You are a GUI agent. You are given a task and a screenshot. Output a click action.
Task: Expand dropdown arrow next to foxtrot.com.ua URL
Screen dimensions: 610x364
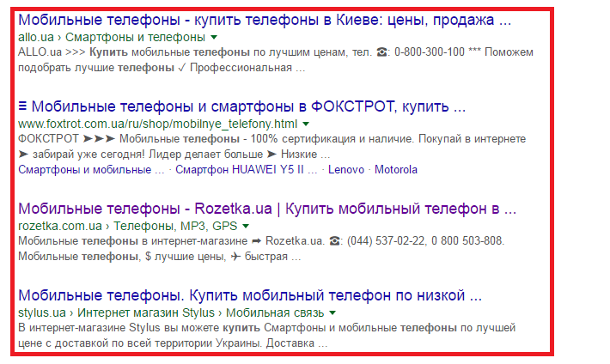pos(306,124)
